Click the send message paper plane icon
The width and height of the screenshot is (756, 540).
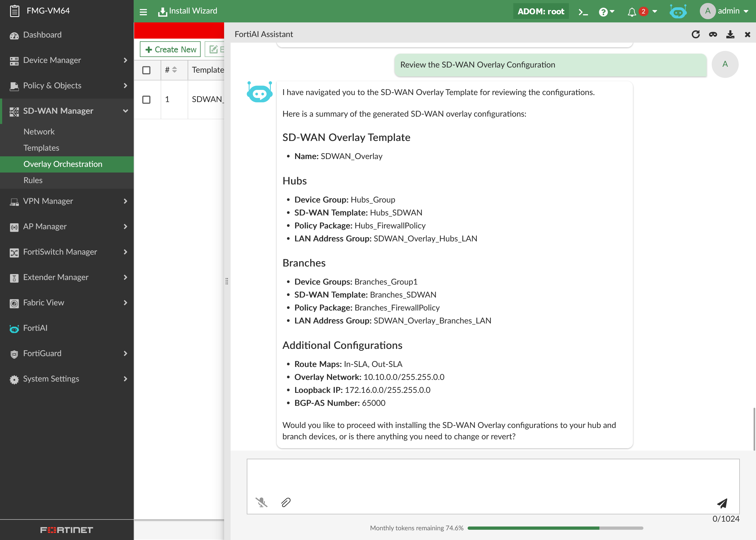tap(722, 503)
